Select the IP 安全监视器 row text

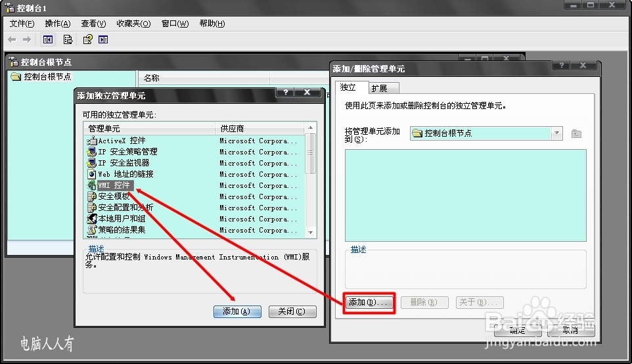(124, 163)
